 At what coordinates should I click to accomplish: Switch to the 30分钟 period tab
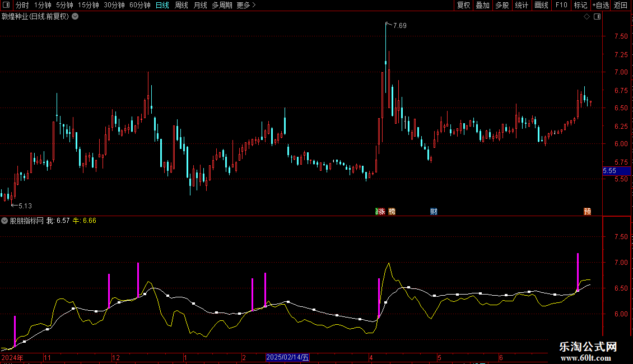click(x=114, y=5)
